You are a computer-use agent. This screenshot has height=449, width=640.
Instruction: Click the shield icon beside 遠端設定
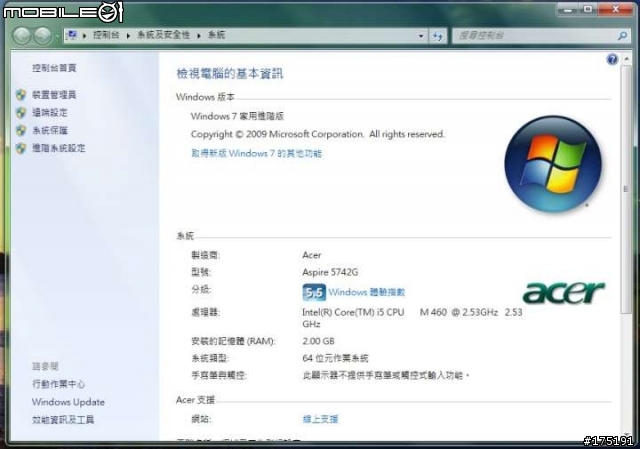point(21,113)
